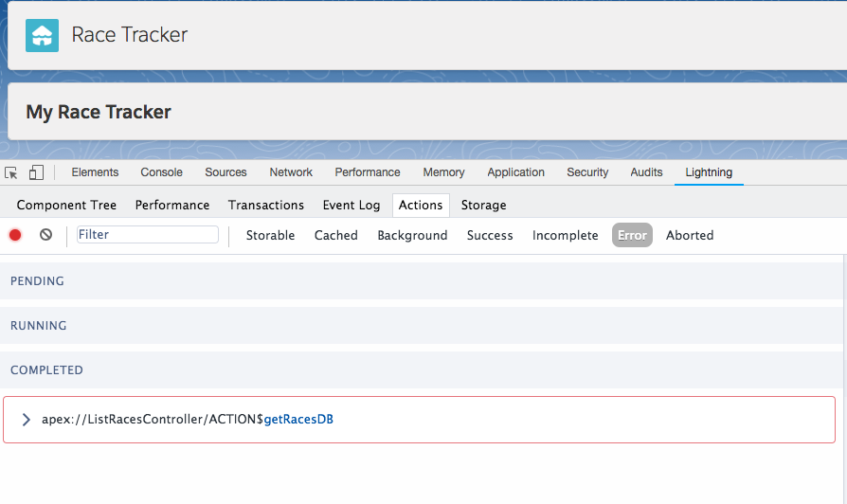This screenshot has width=847, height=504.
Task: Click the red record actions button
Action: (x=15, y=235)
